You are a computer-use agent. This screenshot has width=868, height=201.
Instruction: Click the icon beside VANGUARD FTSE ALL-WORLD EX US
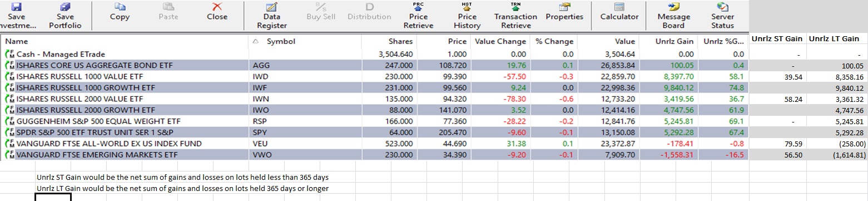pos(10,143)
